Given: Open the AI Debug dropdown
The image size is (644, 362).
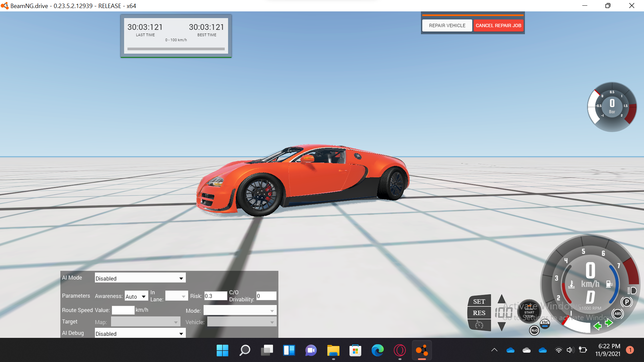Looking at the screenshot, I should pos(140,334).
